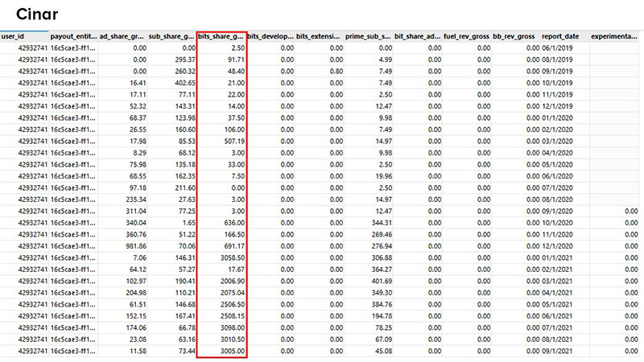Click the fuel_rev_gross column header
The width and height of the screenshot is (644, 362).
click(468, 37)
